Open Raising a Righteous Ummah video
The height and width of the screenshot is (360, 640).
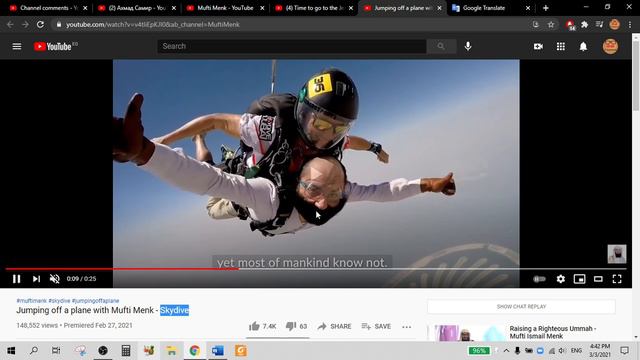pos(553,332)
